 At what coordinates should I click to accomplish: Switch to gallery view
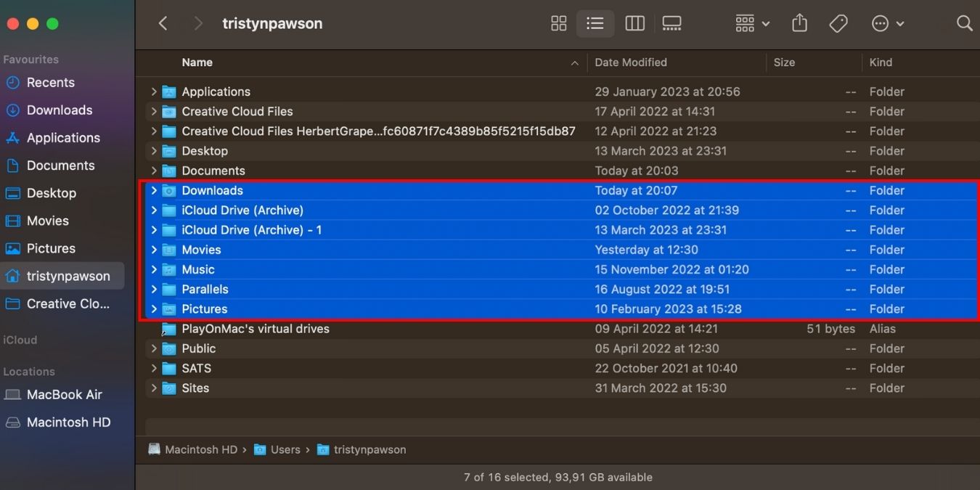pos(671,23)
